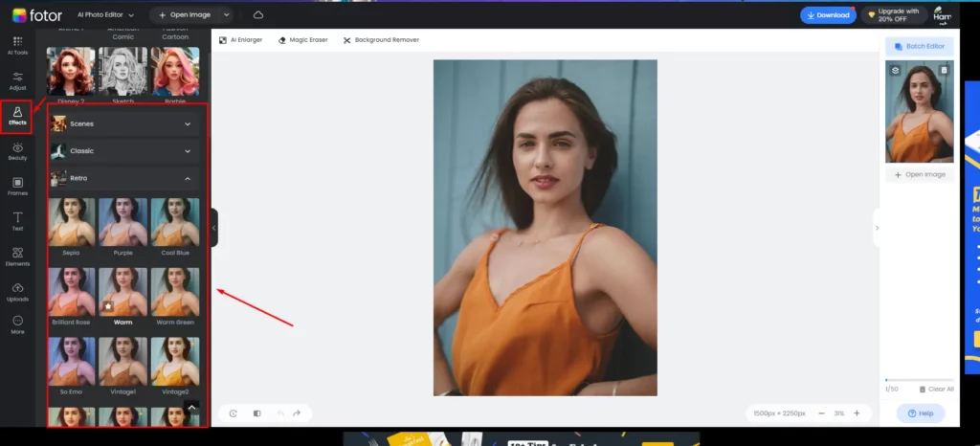Click the layers icon on batch thumbnail
The width and height of the screenshot is (980, 446).
point(895,70)
